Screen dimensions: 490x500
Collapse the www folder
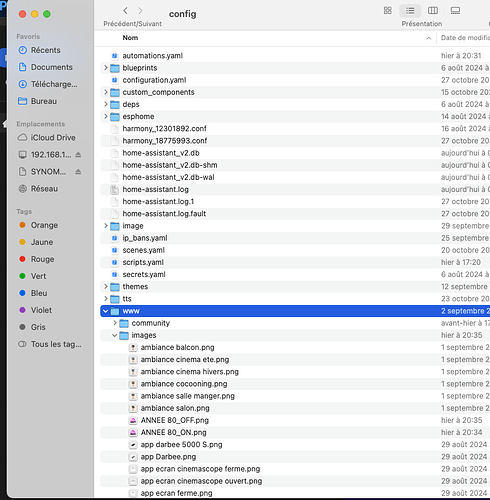click(x=106, y=311)
